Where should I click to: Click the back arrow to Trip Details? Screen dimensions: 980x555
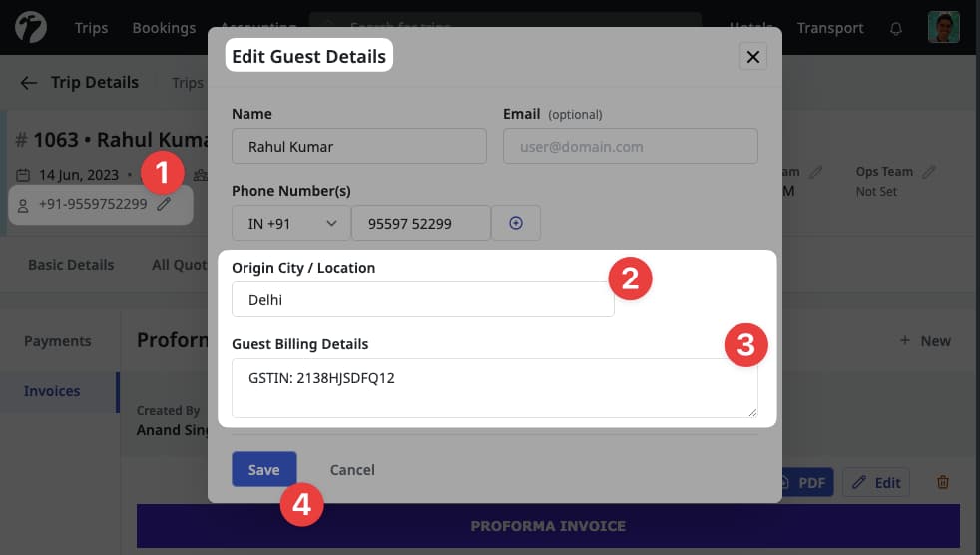(29, 83)
